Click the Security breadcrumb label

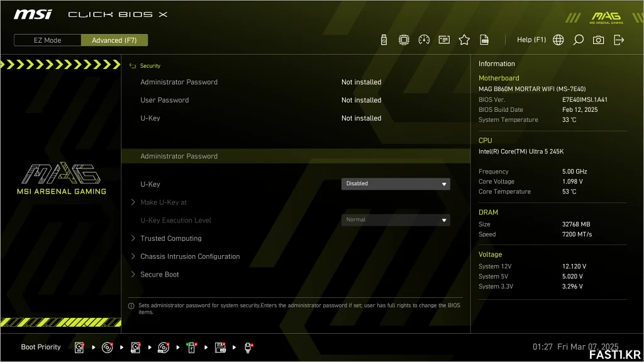(x=150, y=65)
